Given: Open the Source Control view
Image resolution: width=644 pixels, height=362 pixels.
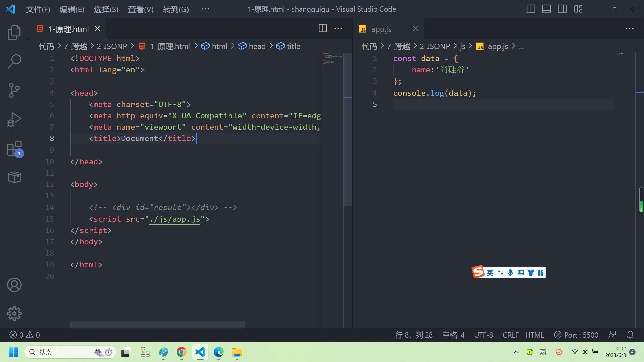Looking at the screenshot, I should click(x=14, y=90).
